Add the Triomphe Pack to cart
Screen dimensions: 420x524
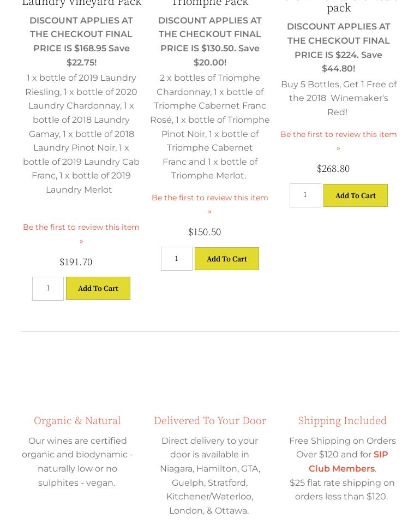pyautogui.click(x=227, y=259)
